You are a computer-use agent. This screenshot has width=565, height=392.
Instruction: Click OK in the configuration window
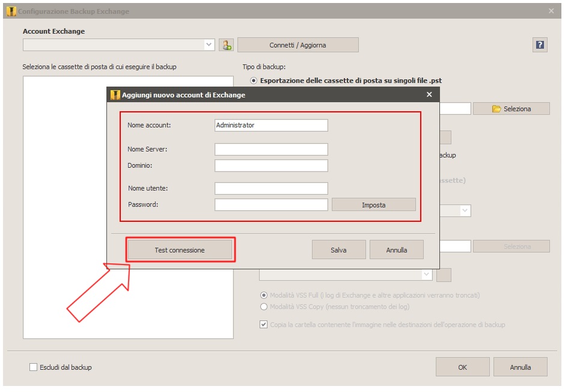(x=462, y=367)
